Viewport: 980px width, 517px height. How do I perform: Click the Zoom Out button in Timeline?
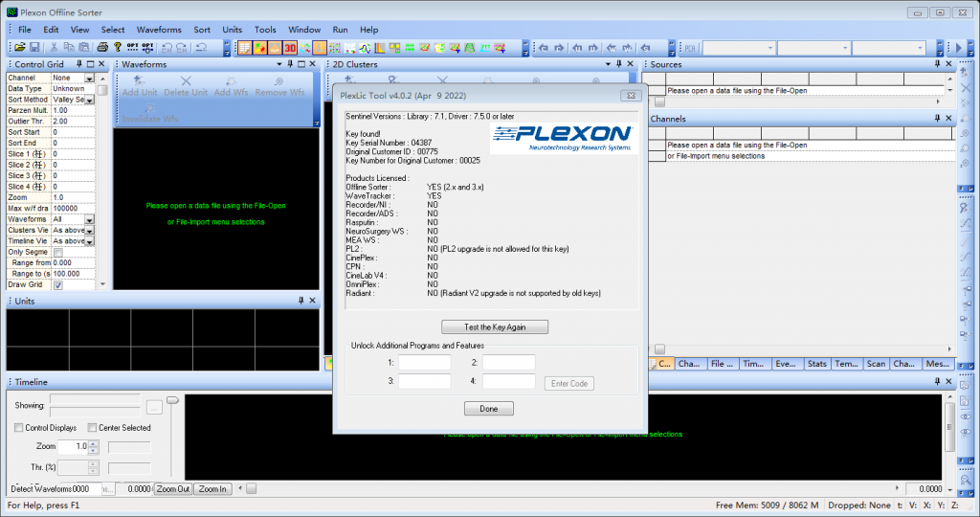click(x=172, y=489)
